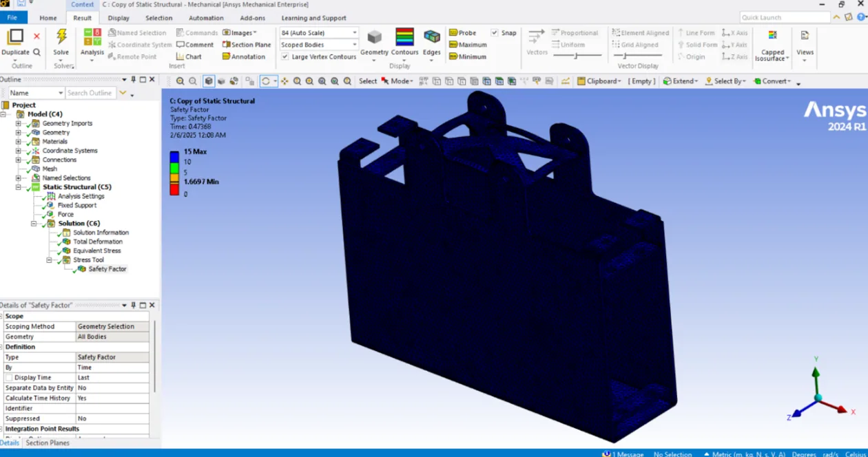Toggle the Snap checkbox
Image resolution: width=868 pixels, height=457 pixels.
pyautogui.click(x=495, y=33)
